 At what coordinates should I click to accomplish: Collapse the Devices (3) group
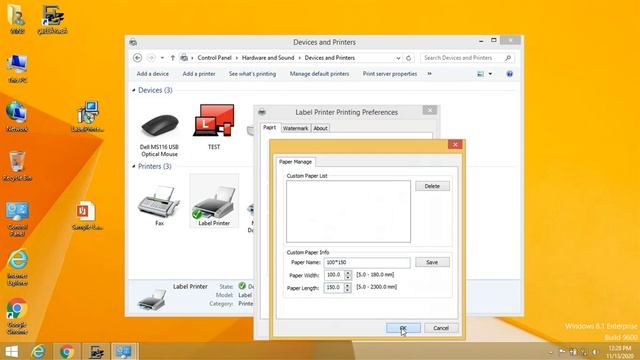click(134, 90)
